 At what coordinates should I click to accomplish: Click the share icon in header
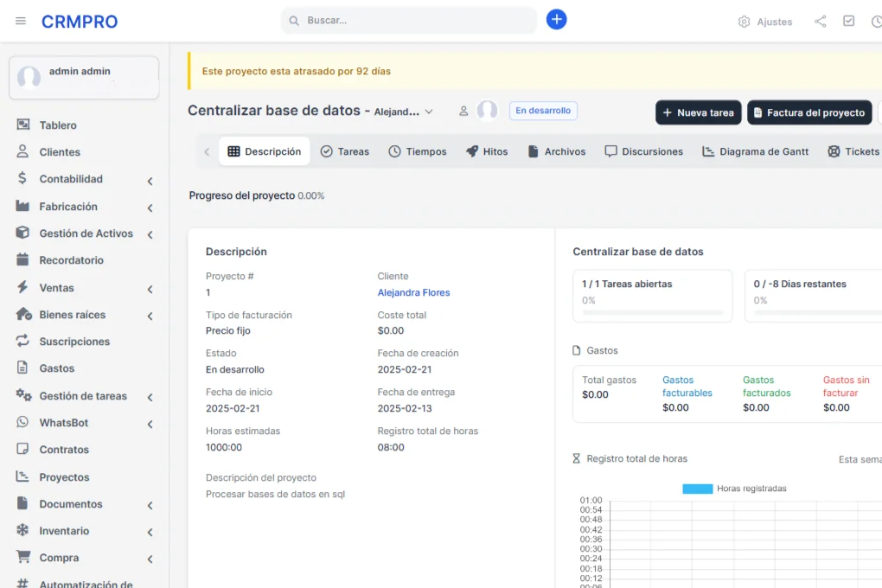(820, 22)
